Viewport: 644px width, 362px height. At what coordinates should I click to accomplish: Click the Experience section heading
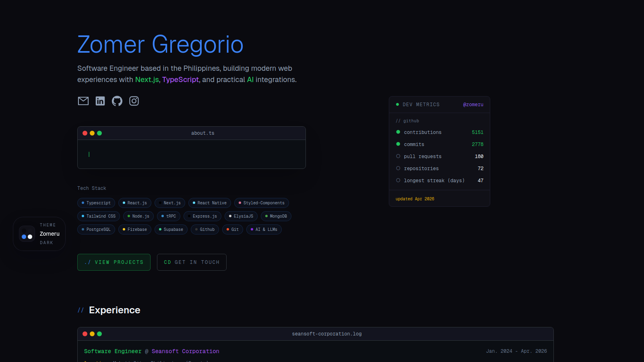[115, 310]
